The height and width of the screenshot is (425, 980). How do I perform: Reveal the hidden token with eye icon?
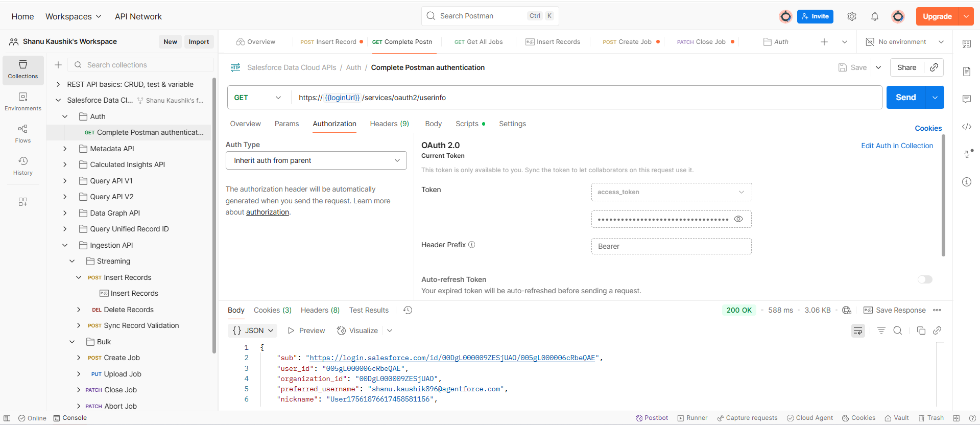click(x=738, y=219)
